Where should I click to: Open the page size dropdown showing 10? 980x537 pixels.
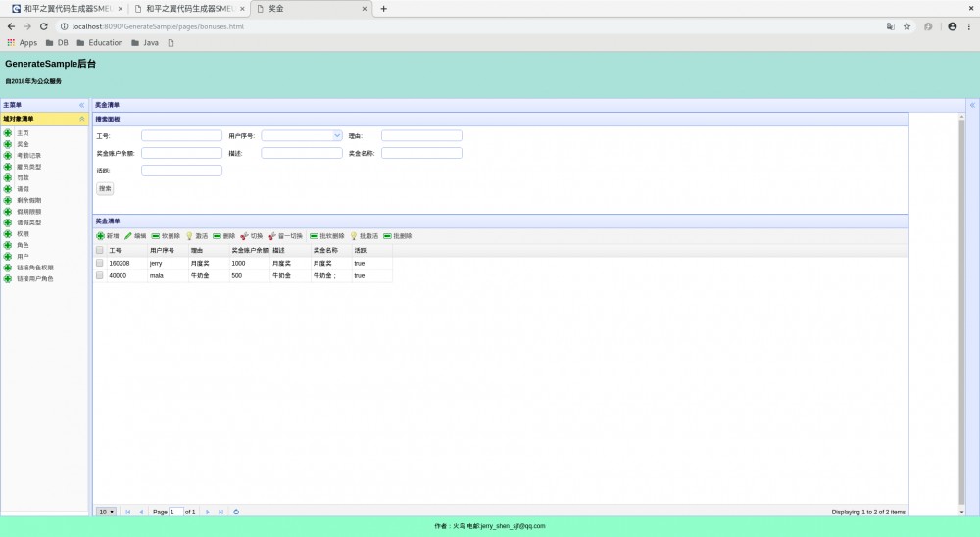click(106, 512)
